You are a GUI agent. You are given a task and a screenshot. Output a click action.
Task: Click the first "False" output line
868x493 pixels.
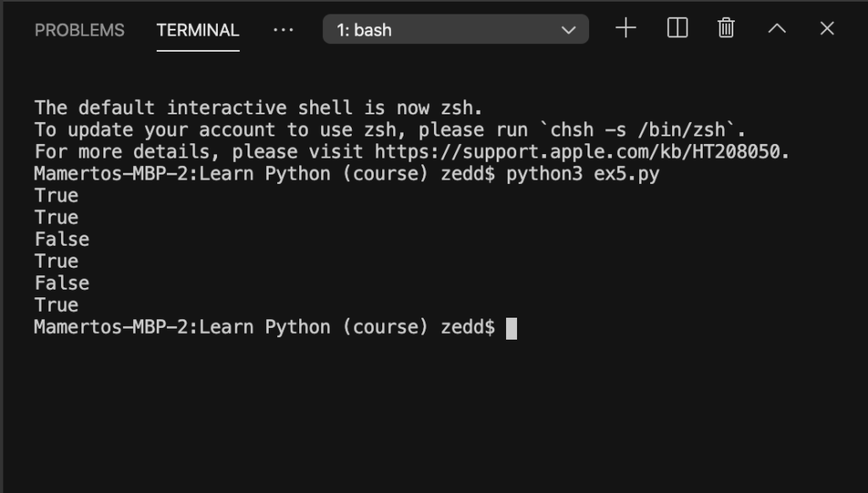pos(62,239)
